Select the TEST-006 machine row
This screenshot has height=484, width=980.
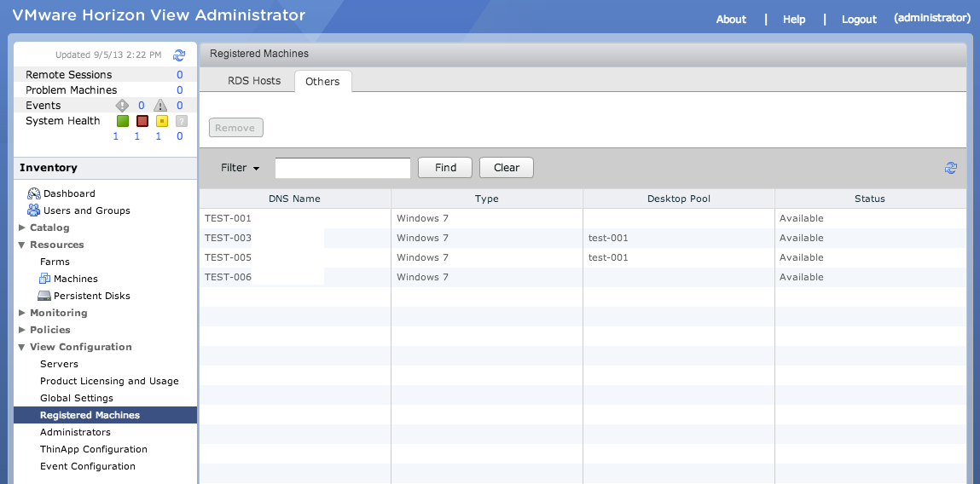pos(583,277)
